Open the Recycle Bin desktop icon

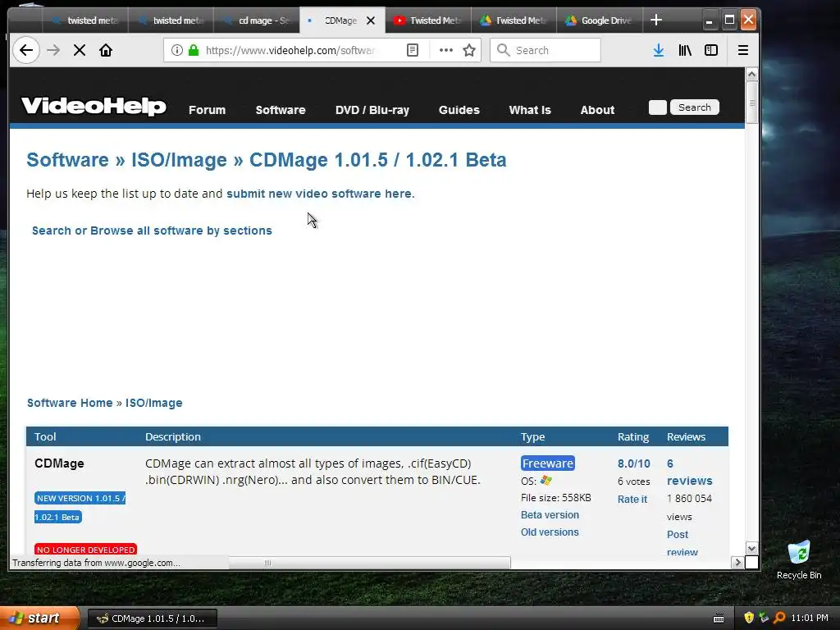(x=799, y=559)
